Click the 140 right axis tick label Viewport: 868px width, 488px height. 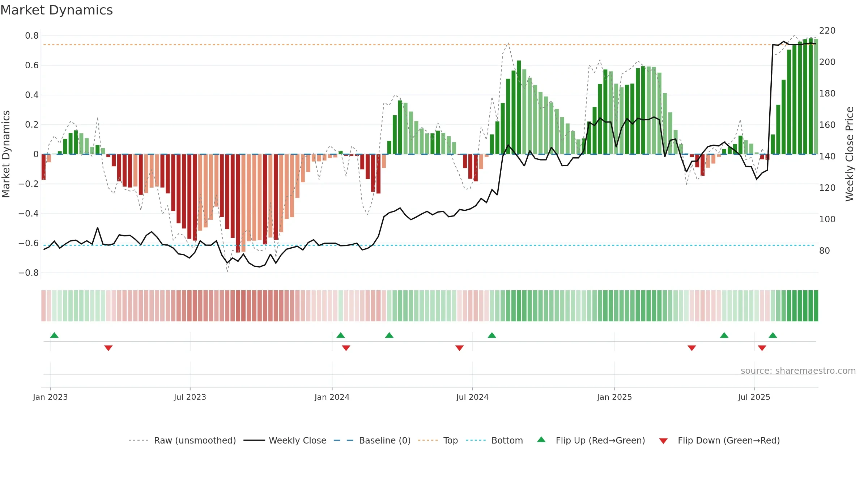827,157
